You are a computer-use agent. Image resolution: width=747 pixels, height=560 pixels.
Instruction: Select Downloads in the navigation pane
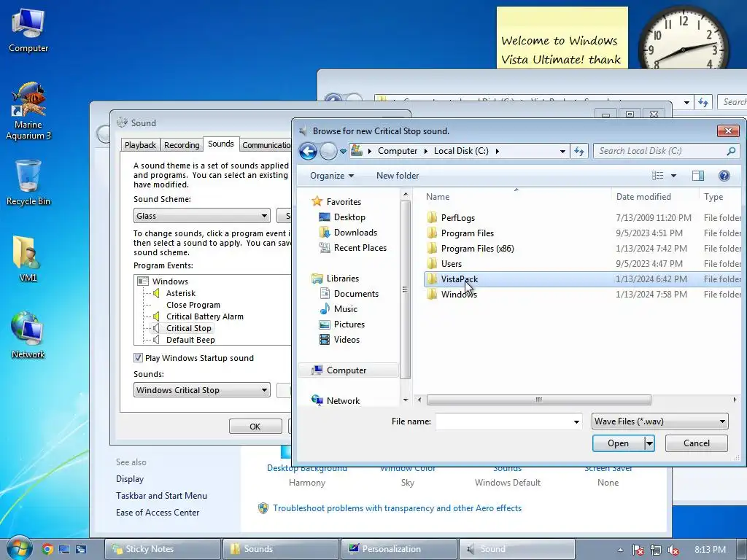tap(355, 233)
